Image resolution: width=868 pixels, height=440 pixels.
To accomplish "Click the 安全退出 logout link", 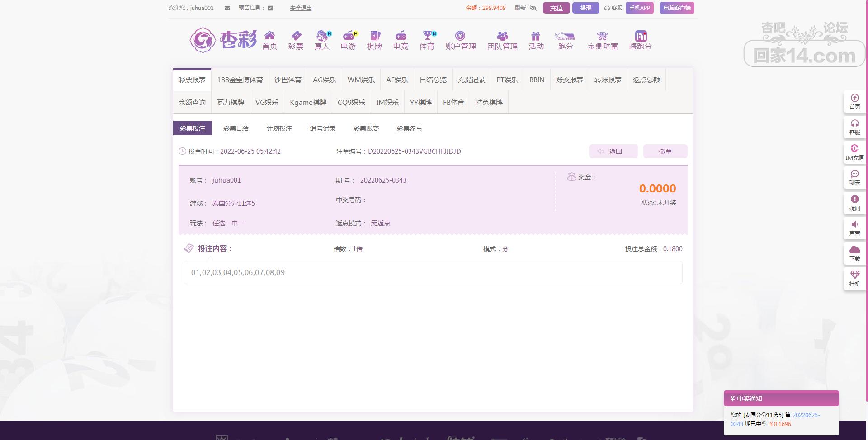I will [301, 8].
